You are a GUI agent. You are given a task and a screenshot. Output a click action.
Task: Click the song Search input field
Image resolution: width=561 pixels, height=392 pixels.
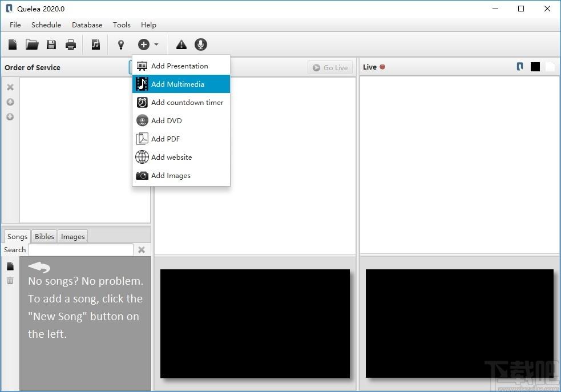point(81,250)
